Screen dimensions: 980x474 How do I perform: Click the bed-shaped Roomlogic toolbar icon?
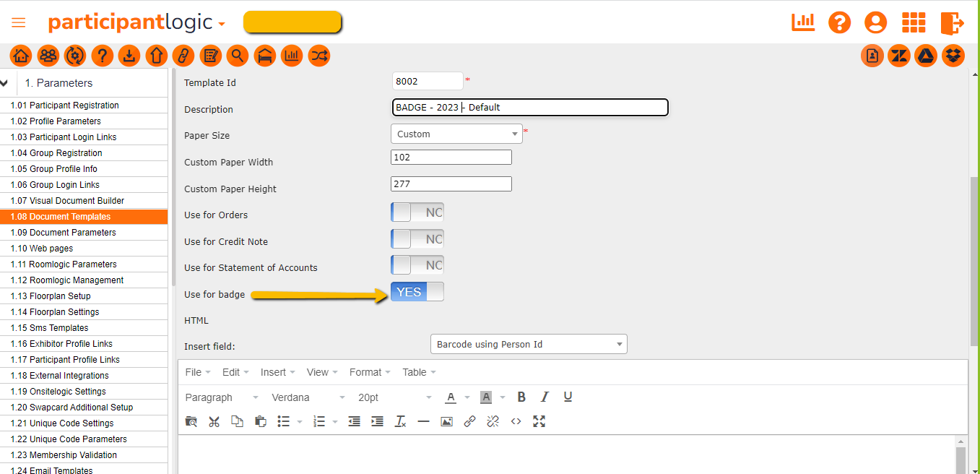tap(265, 56)
